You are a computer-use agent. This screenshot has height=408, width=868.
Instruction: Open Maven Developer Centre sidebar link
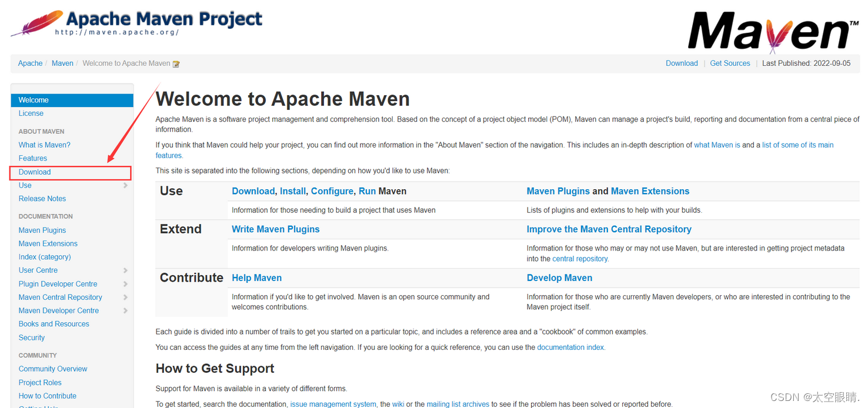[x=59, y=310]
